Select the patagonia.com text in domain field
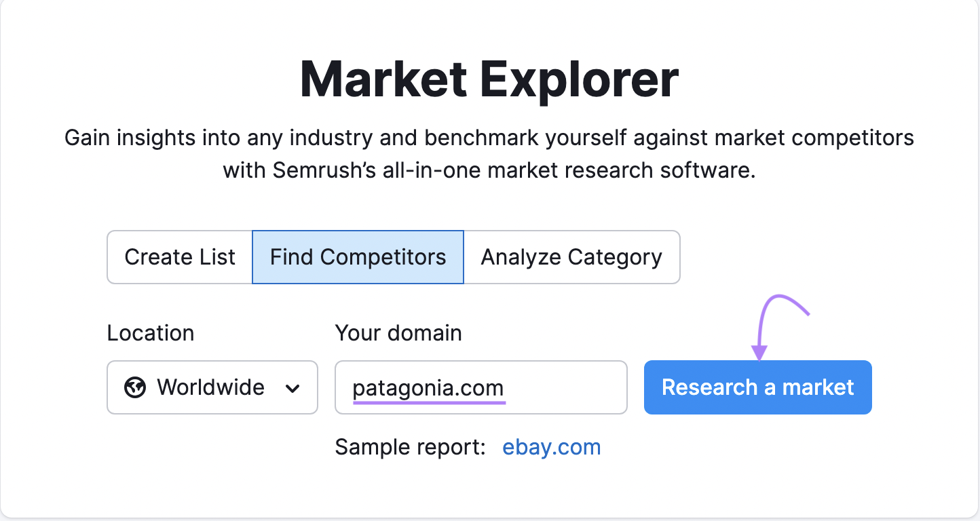The height and width of the screenshot is (521, 980). coord(428,387)
